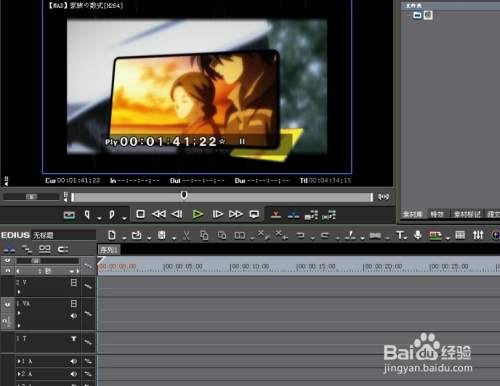Click the Add clip to bin icon

pyautogui.click(x=311, y=215)
